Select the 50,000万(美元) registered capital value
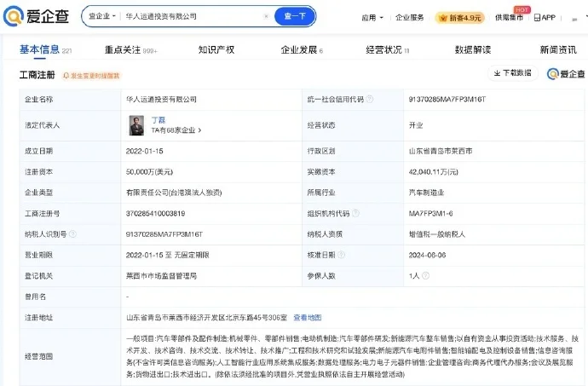 point(149,172)
